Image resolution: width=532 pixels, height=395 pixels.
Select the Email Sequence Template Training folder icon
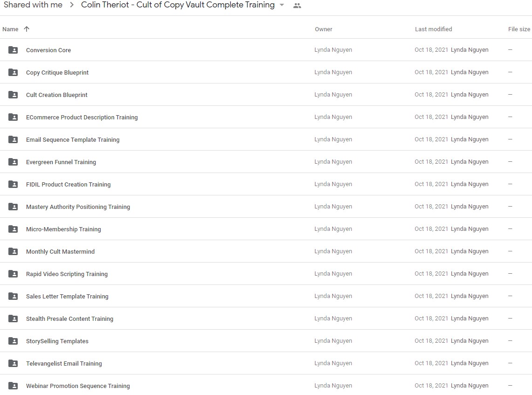tap(13, 139)
